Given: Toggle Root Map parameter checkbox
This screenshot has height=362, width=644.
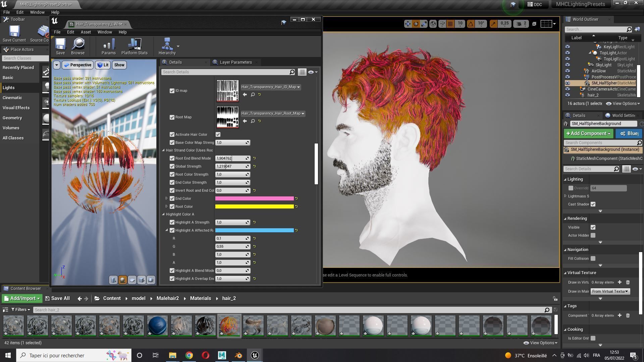Looking at the screenshot, I should pyautogui.click(x=172, y=117).
